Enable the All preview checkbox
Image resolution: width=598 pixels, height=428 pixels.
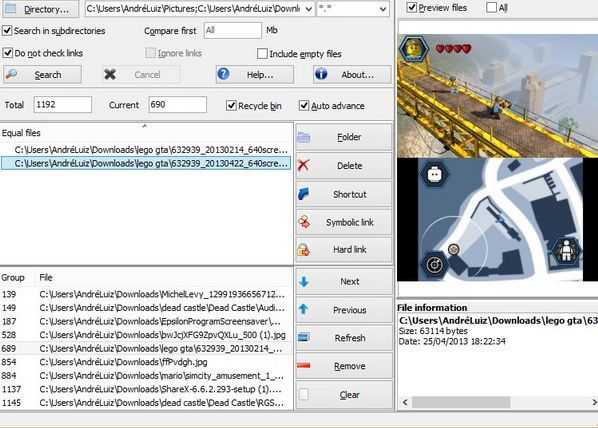(492, 8)
